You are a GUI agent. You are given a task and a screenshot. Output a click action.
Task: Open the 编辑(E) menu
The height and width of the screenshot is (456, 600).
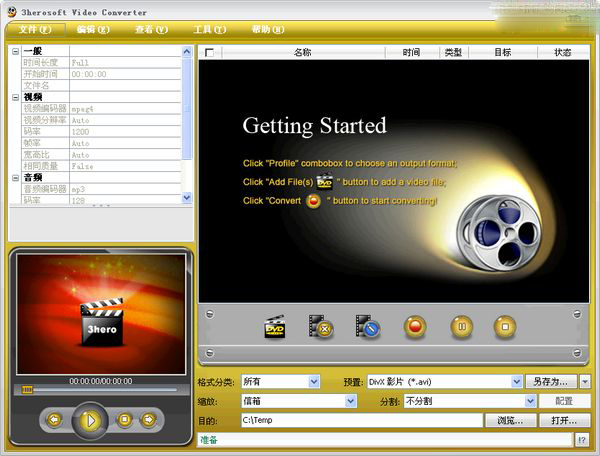[93, 29]
